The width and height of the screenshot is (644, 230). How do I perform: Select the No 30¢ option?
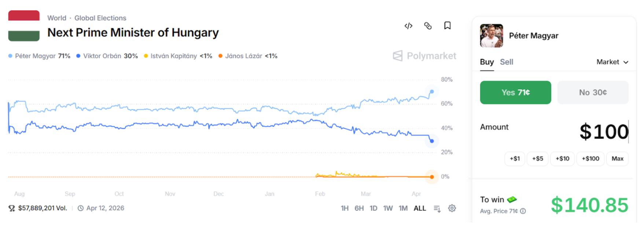593,92
